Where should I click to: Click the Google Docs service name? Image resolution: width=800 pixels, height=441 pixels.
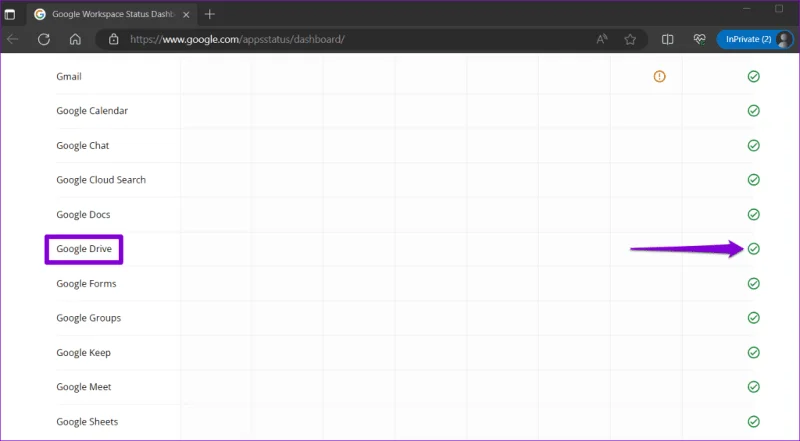point(83,214)
